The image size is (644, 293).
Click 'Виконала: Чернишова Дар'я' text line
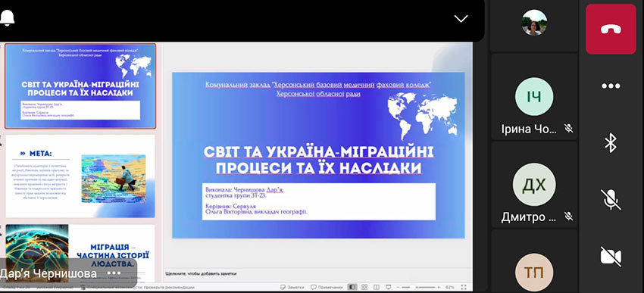point(245,190)
